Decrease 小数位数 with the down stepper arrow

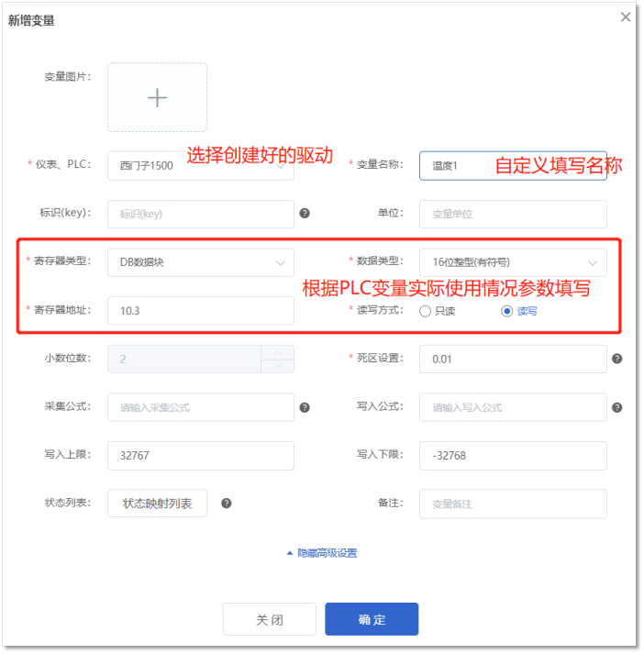[278, 366]
